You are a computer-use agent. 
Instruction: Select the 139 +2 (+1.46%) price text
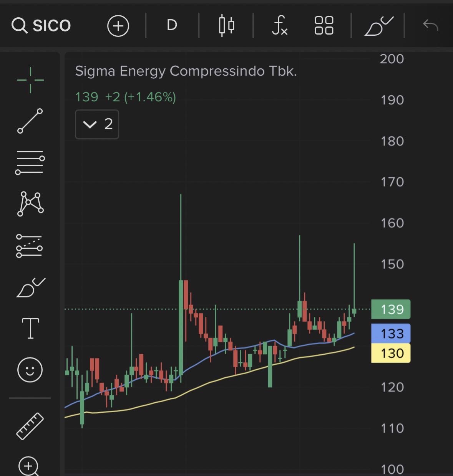125,97
